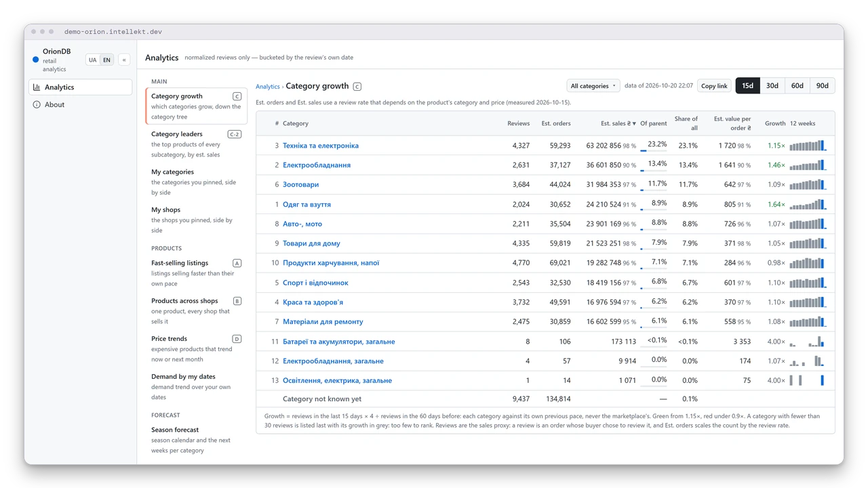This screenshot has width=868, height=488.
Task: Sort by the Category column header
Action: pos(296,123)
